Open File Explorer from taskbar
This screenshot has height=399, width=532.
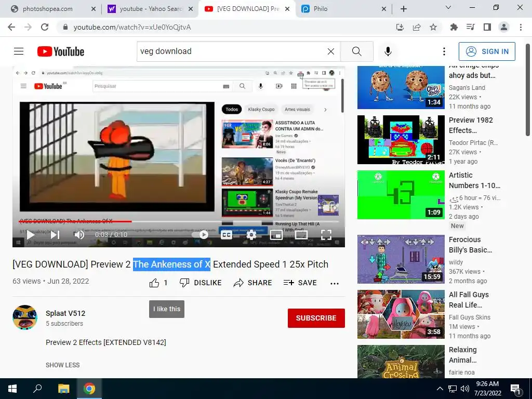click(x=63, y=389)
